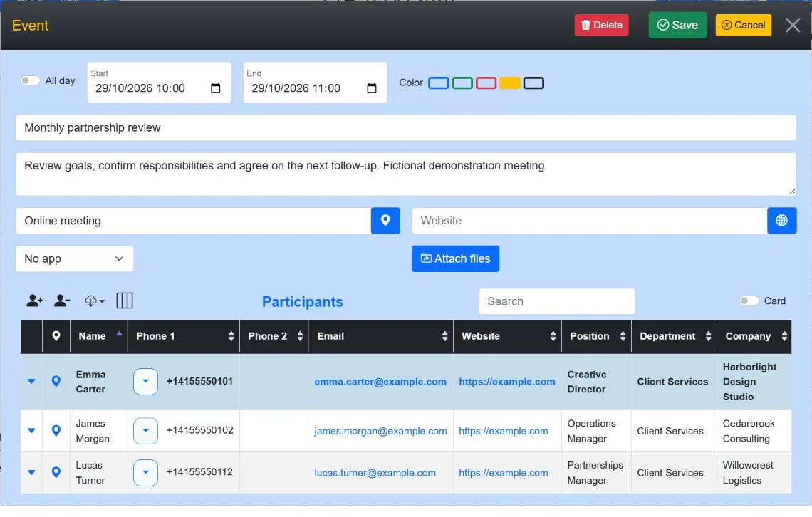The width and height of the screenshot is (812, 517).
Task: Click the location pin button beside Online meeting
Action: pos(385,221)
